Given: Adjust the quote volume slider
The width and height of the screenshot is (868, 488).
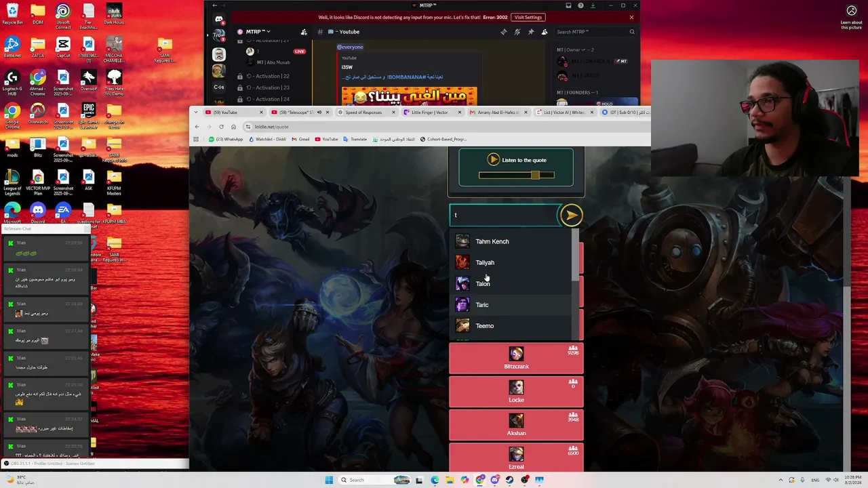Looking at the screenshot, I should coord(516,176).
